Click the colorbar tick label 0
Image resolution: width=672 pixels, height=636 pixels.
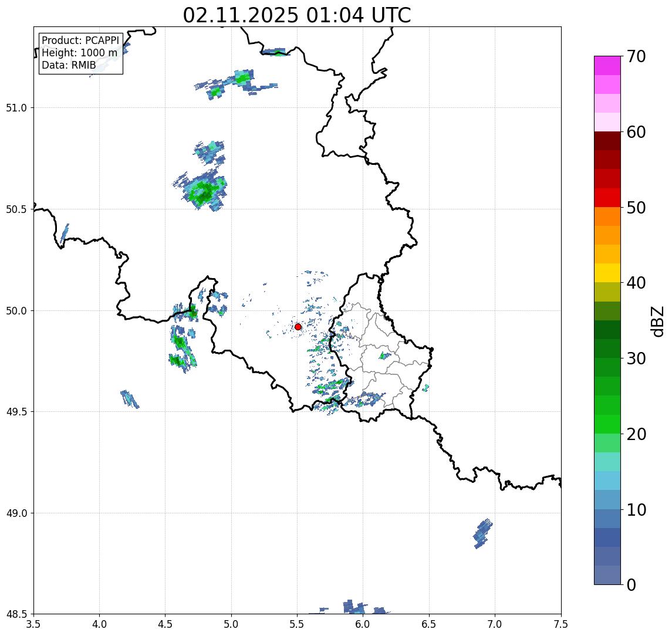click(632, 584)
